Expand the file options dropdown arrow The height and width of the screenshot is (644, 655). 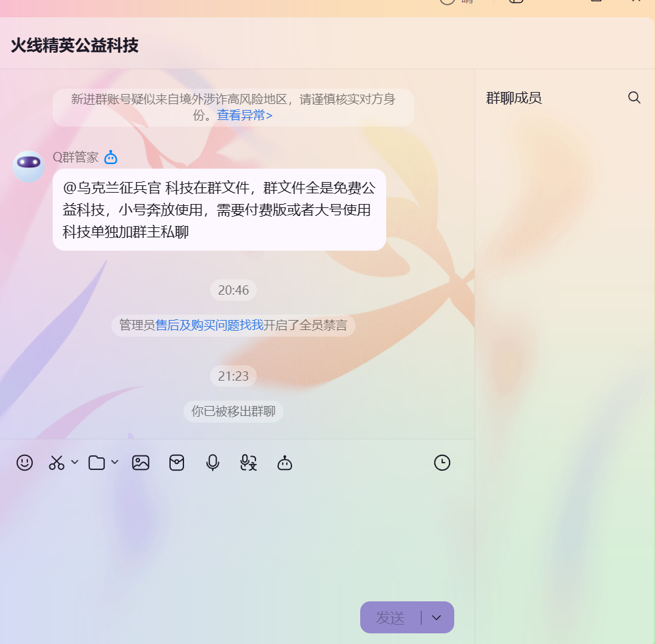tap(115, 462)
